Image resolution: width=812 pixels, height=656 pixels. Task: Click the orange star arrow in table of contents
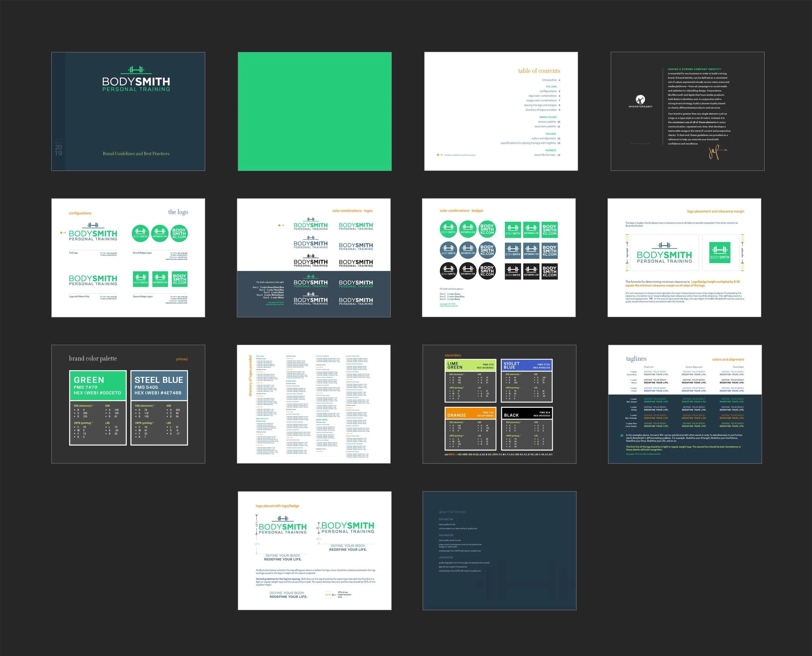pos(439,155)
